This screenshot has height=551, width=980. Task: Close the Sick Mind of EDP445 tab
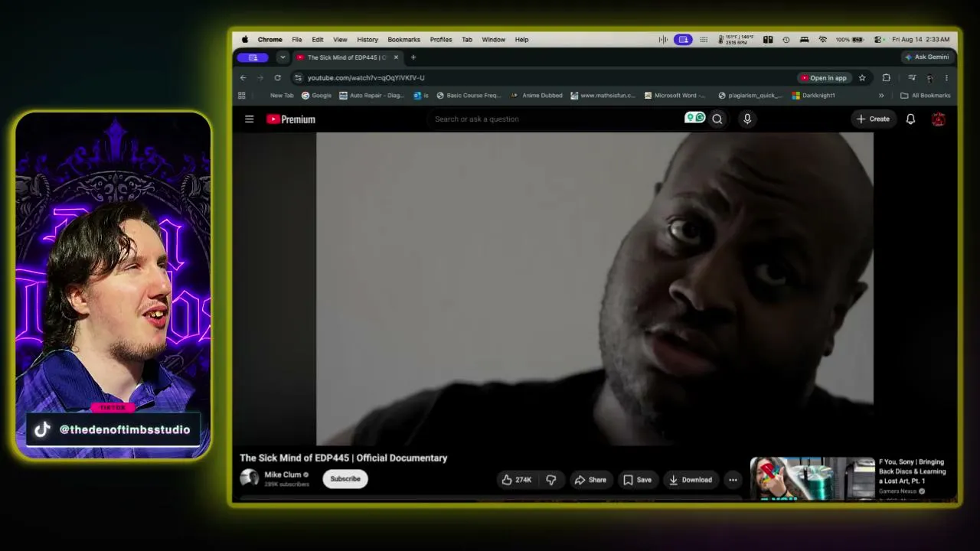click(x=396, y=57)
